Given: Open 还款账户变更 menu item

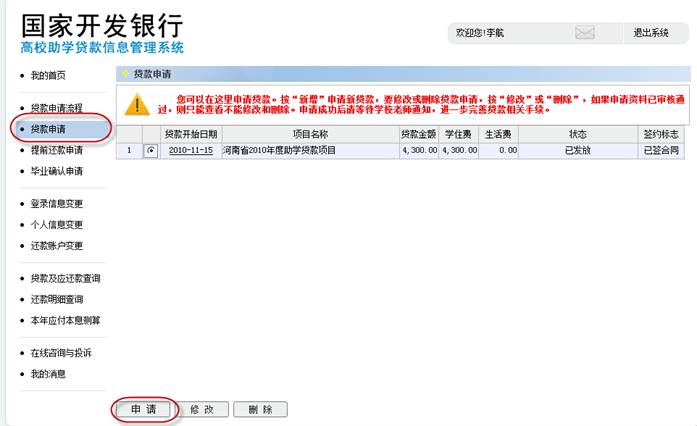Looking at the screenshot, I should pyautogui.click(x=56, y=246).
